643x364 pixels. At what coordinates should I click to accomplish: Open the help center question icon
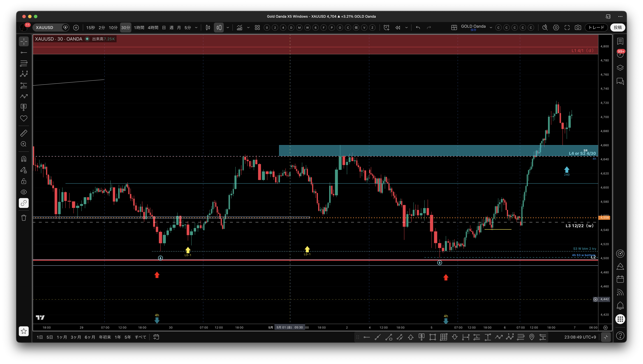tap(620, 336)
